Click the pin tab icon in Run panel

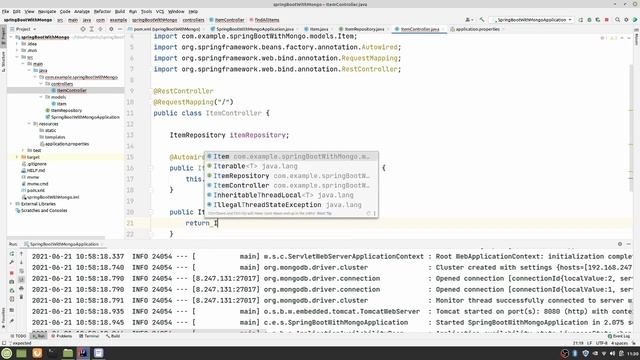tap(11, 321)
